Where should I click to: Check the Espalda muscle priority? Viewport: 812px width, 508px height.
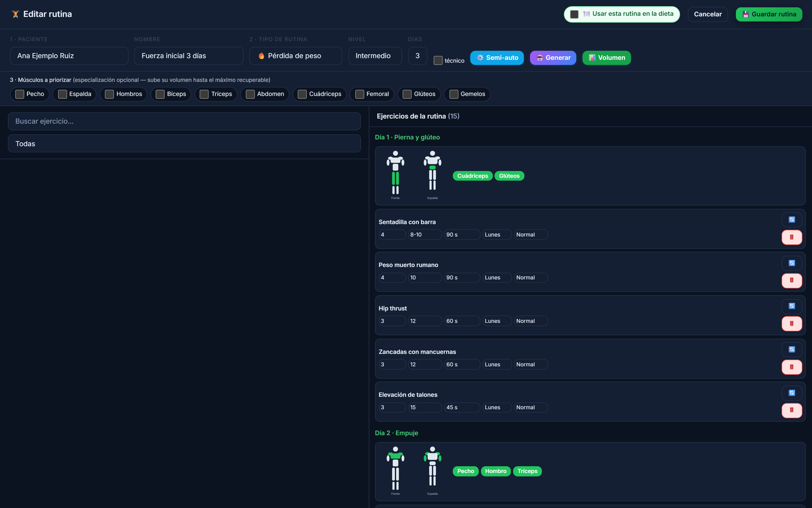click(62, 94)
